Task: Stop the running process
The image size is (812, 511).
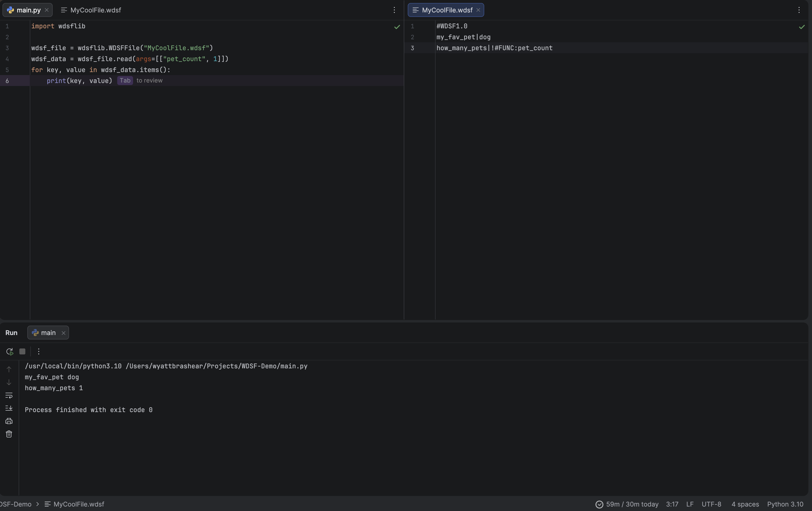Action: (22, 351)
